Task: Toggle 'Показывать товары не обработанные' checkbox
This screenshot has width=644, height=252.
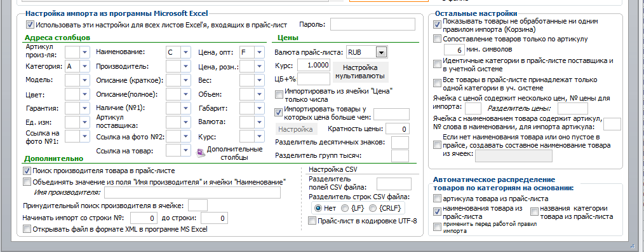Action: click(x=438, y=25)
